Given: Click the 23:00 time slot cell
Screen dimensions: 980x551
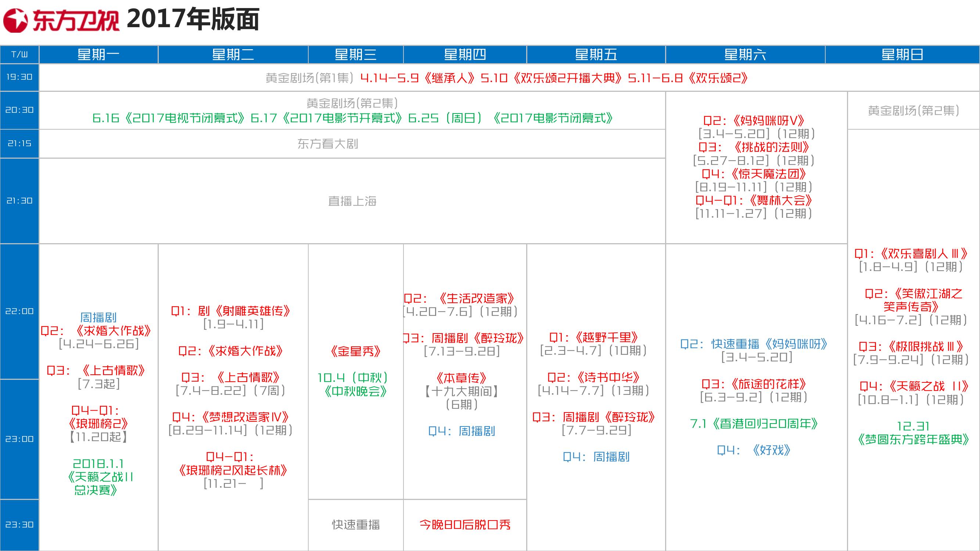Looking at the screenshot, I should click(x=19, y=439).
